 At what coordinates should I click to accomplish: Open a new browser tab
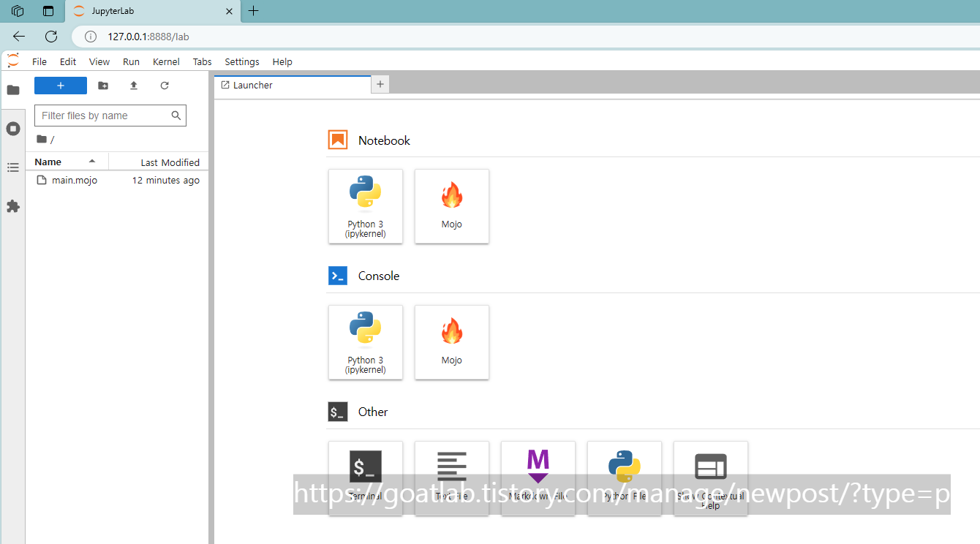click(x=254, y=11)
